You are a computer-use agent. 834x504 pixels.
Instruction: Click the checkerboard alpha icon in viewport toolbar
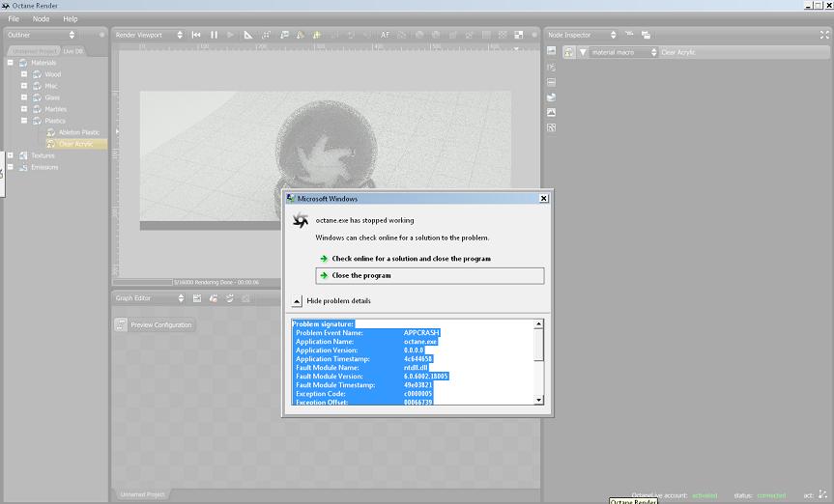[x=519, y=35]
